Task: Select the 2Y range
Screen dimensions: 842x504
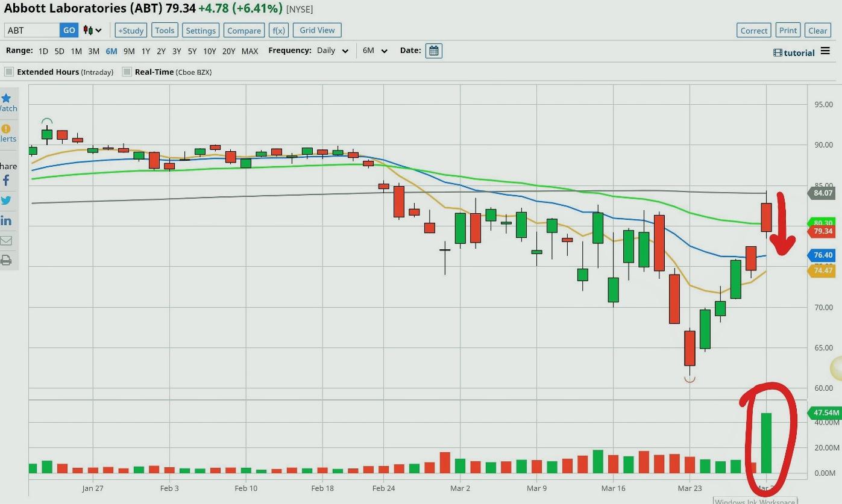Action: pyautogui.click(x=161, y=51)
